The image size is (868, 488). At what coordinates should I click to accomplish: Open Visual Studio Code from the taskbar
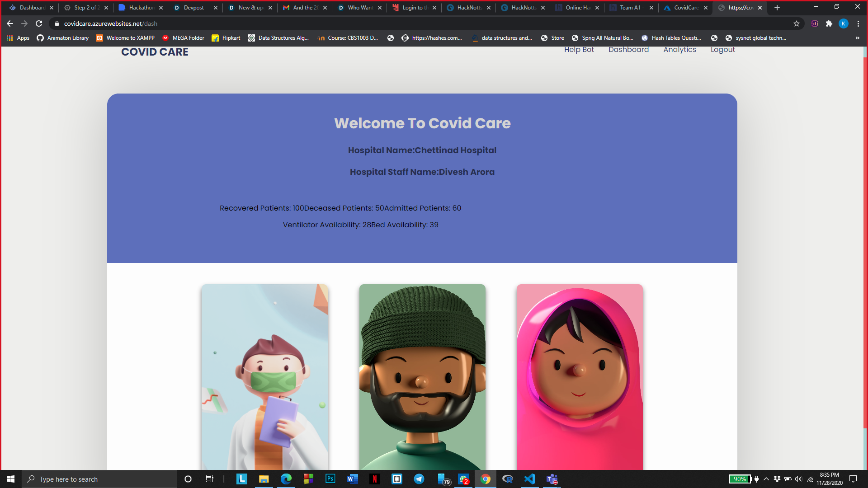529,479
